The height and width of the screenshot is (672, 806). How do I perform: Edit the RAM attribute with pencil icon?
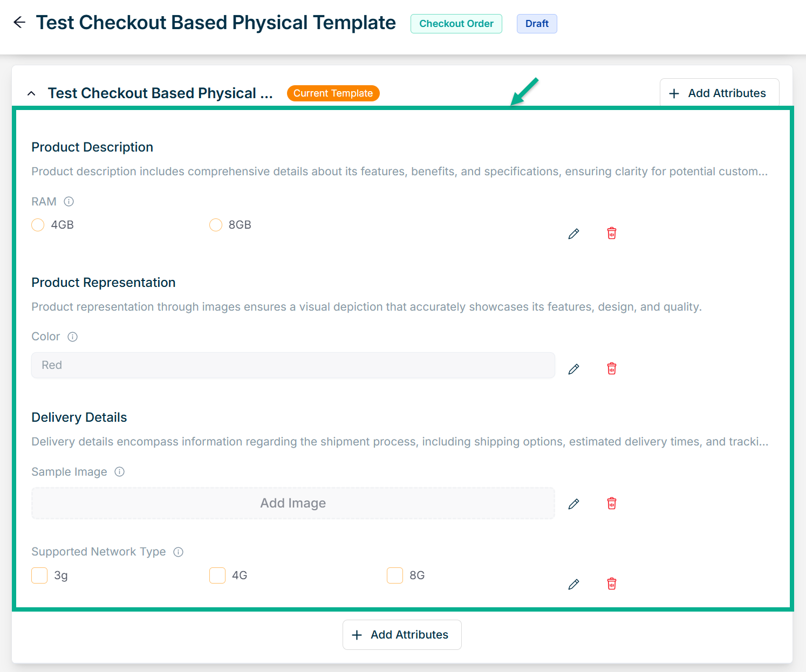tap(573, 234)
